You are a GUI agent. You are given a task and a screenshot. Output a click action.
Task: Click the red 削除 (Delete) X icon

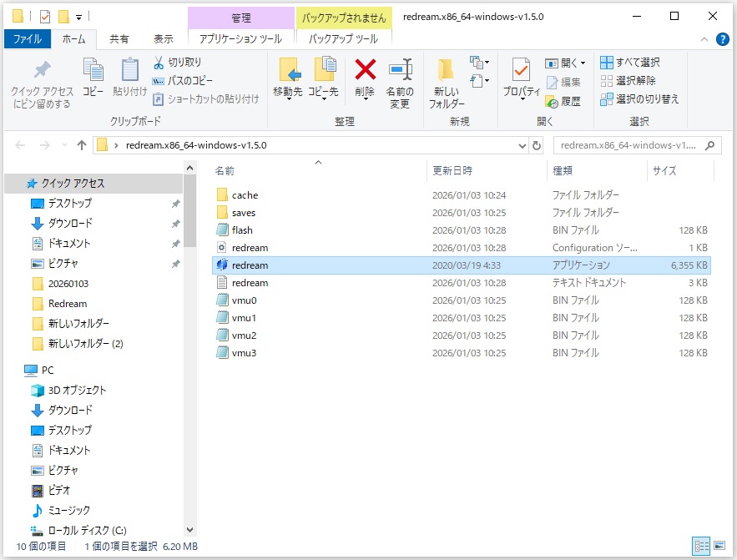point(366,69)
